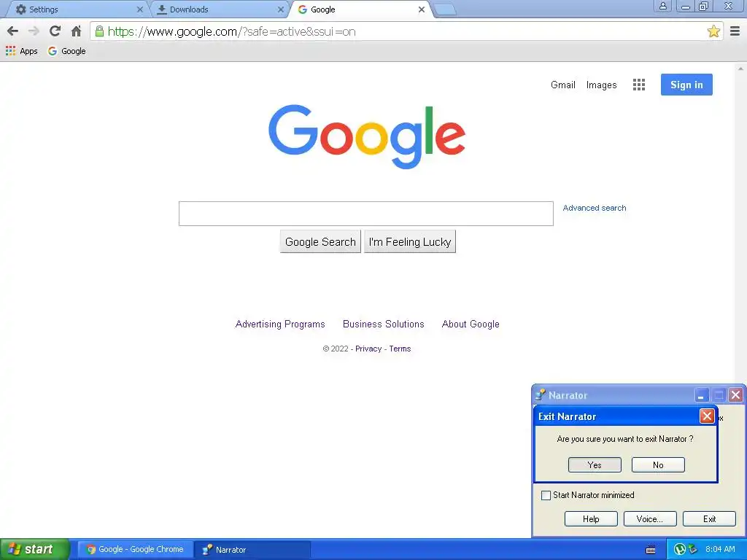Click the Chrome forward arrow
Screen dimensions: 747x560
point(34,31)
